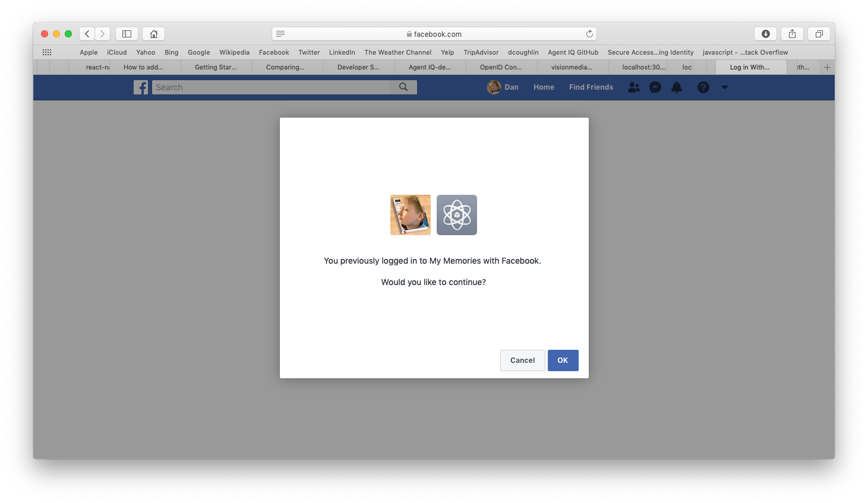Reload the page with the refresh icon
This screenshot has height=503, width=868.
pyautogui.click(x=589, y=34)
